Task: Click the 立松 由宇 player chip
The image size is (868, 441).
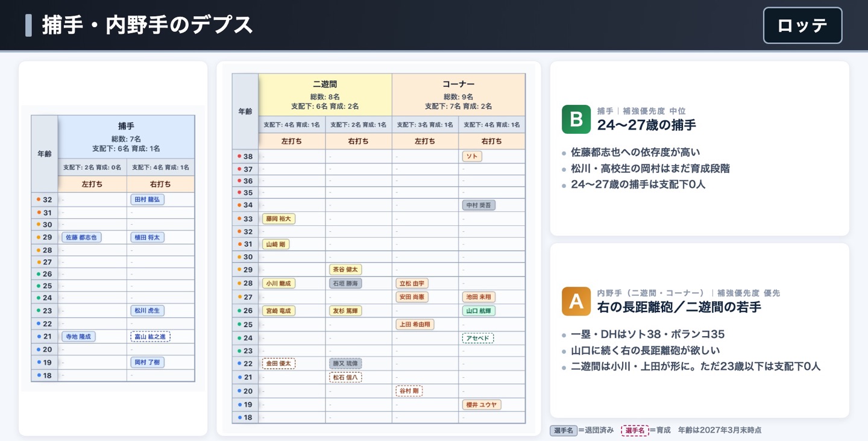Action: [x=412, y=283]
